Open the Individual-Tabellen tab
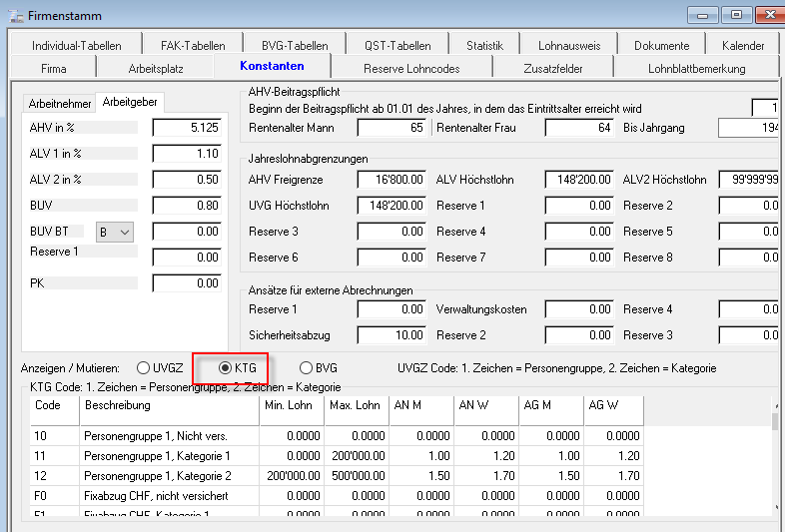 click(x=76, y=46)
